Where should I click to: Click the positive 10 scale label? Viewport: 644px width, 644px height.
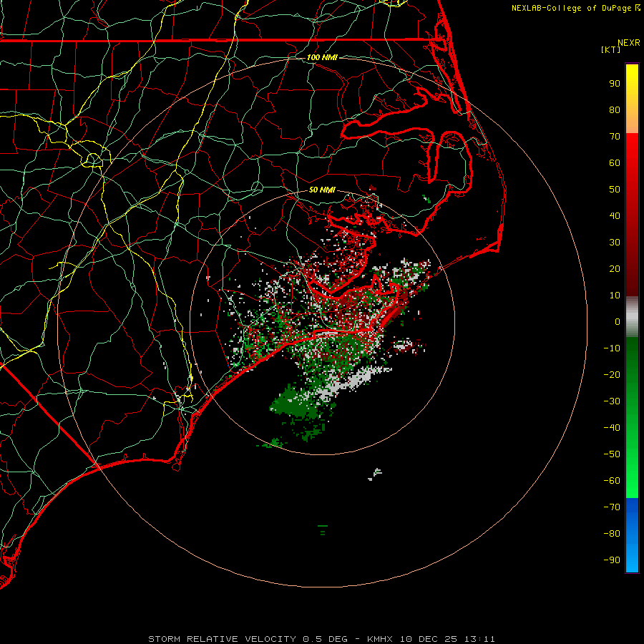tap(615, 296)
